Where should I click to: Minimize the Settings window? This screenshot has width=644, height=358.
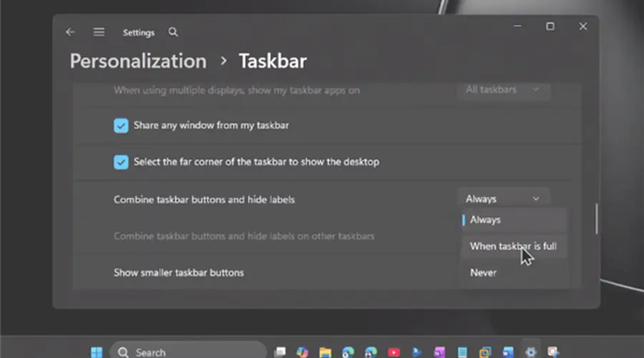click(517, 26)
